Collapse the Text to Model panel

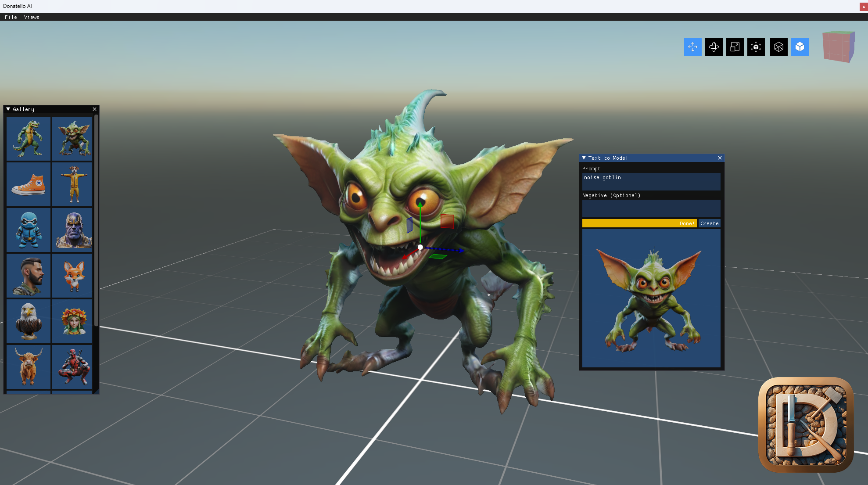point(584,158)
